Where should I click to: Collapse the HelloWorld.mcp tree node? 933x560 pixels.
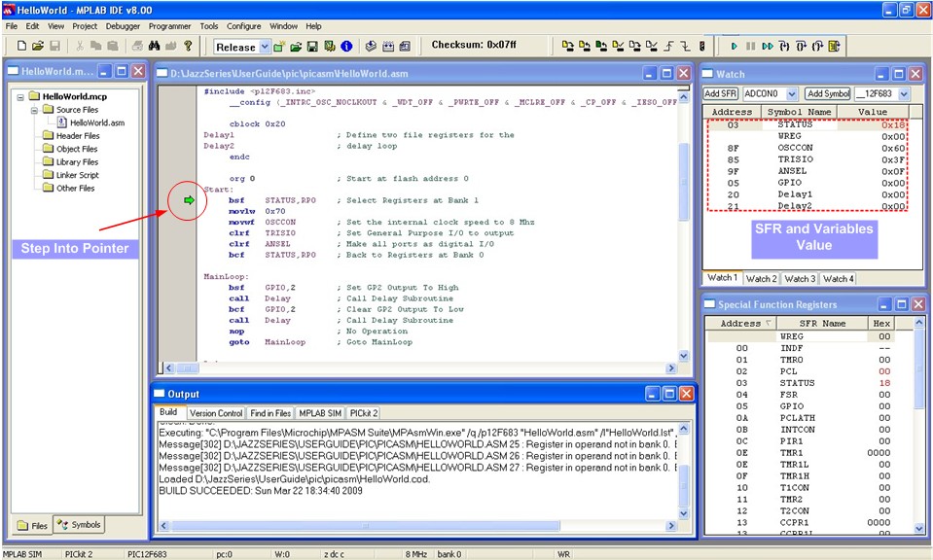pyautogui.click(x=20, y=96)
